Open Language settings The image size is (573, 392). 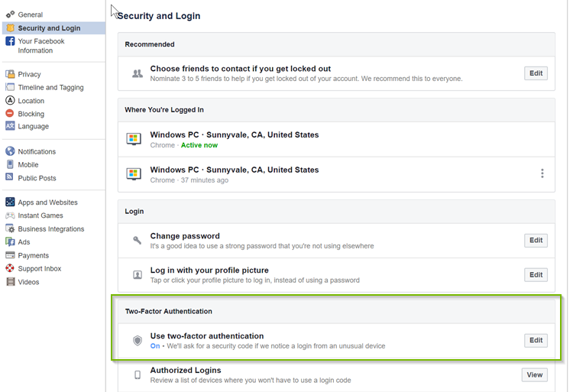[x=34, y=126]
